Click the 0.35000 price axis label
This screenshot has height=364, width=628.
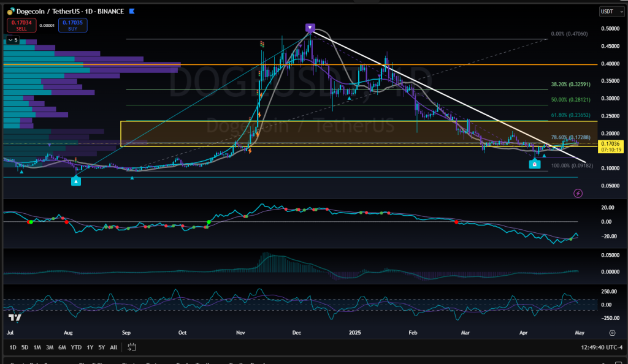(x=610, y=81)
